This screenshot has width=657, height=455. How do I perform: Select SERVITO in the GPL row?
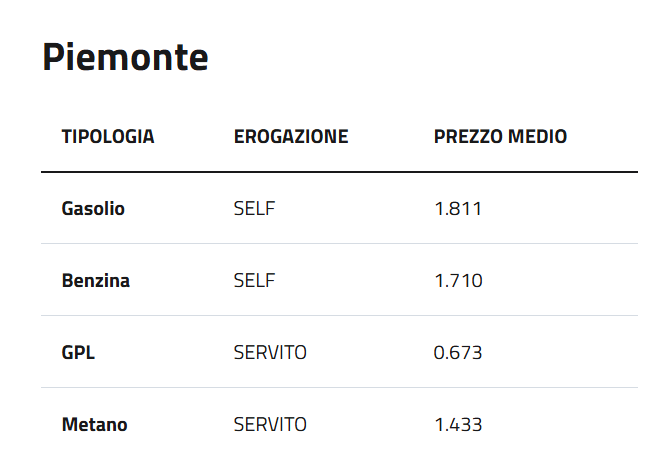(270, 353)
